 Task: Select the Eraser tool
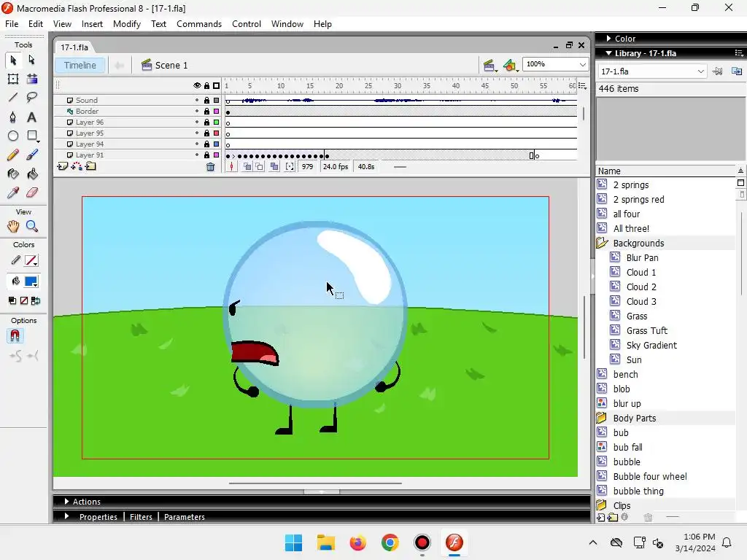pos(32,192)
